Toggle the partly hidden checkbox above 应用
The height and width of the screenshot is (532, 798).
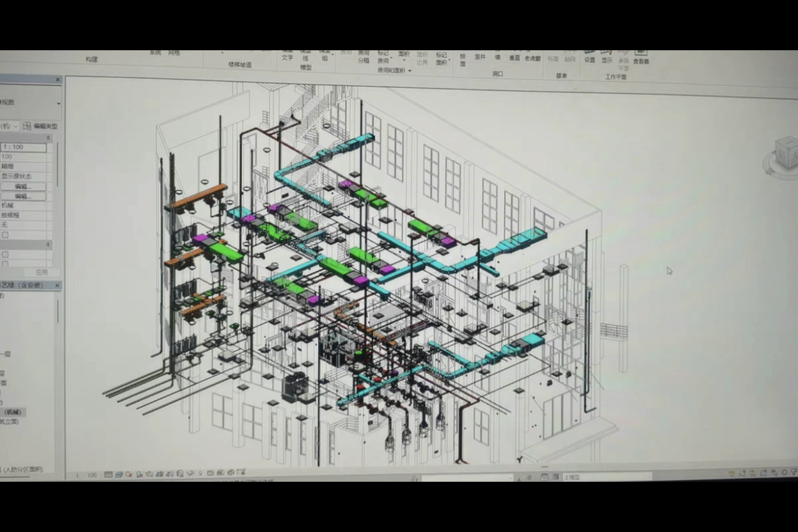tap(5, 264)
